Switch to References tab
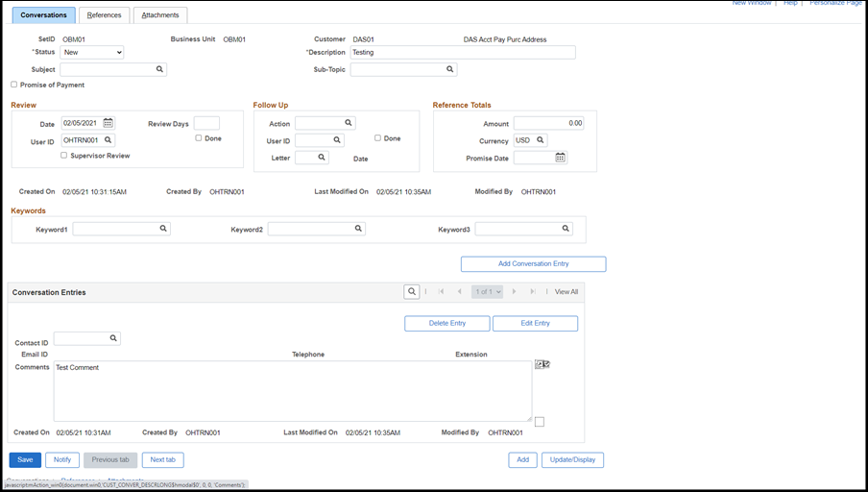868x492 pixels. (104, 15)
